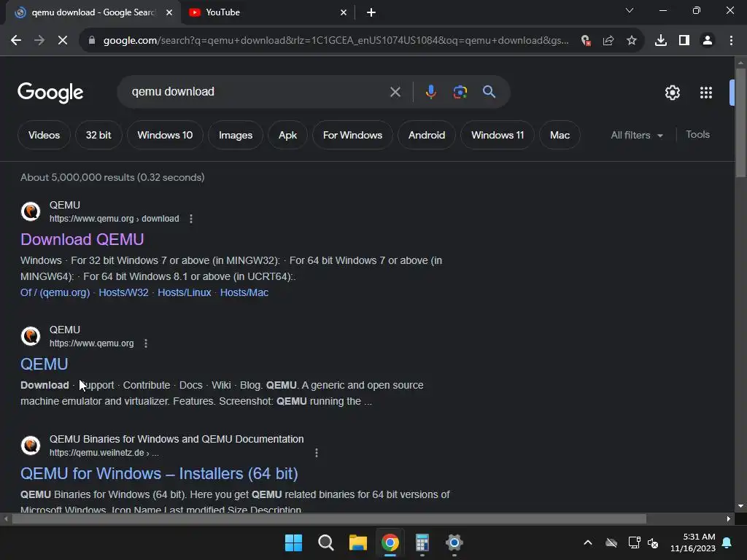Open taskbar clock showing 5:31 AM
747x560 pixels.
pyautogui.click(x=693, y=542)
